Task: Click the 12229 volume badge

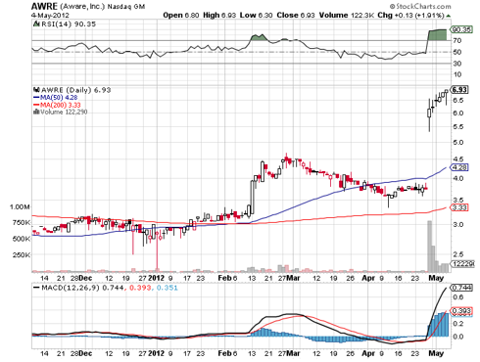Action: [x=463, y=264]
